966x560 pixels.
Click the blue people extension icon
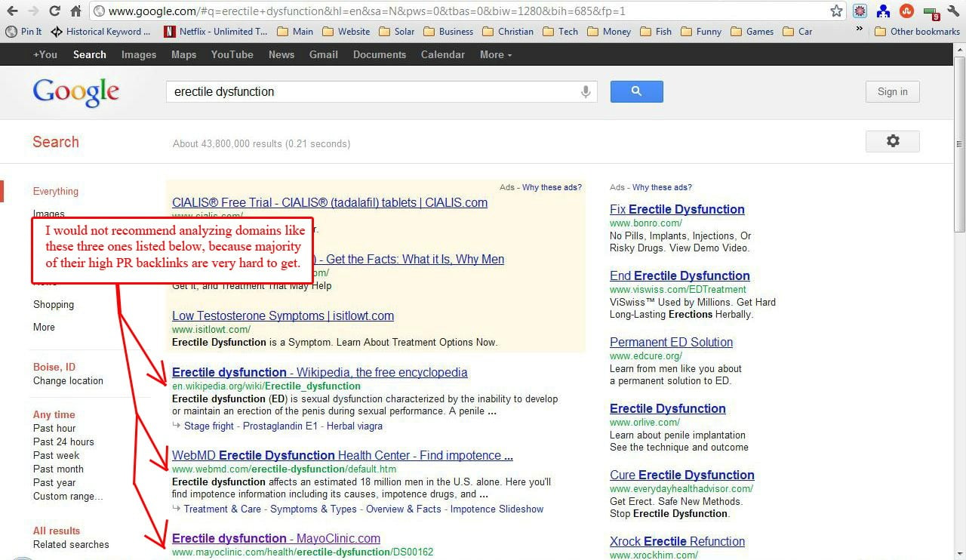coord(884,11)
